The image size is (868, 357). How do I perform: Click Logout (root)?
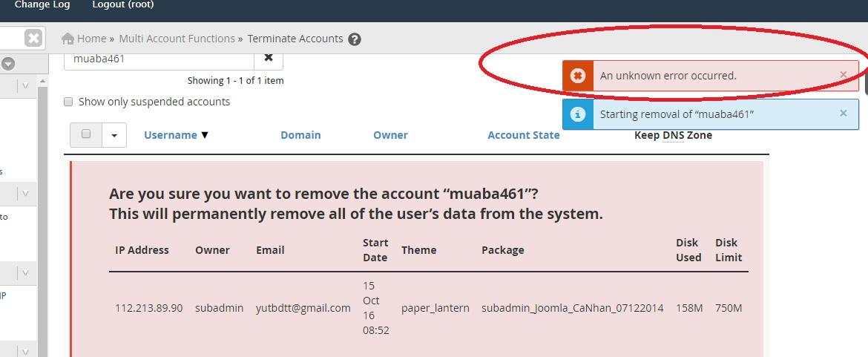pyautogui.click(x=123, y=5)
